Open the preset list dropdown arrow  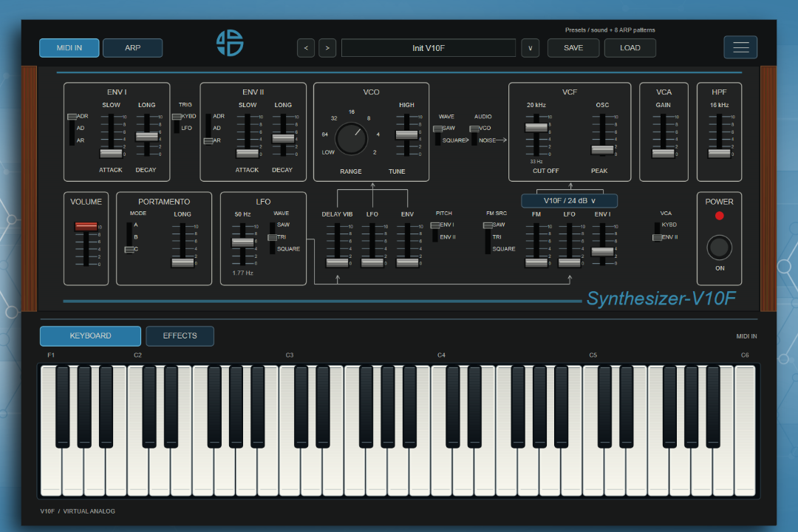(531, 48)
